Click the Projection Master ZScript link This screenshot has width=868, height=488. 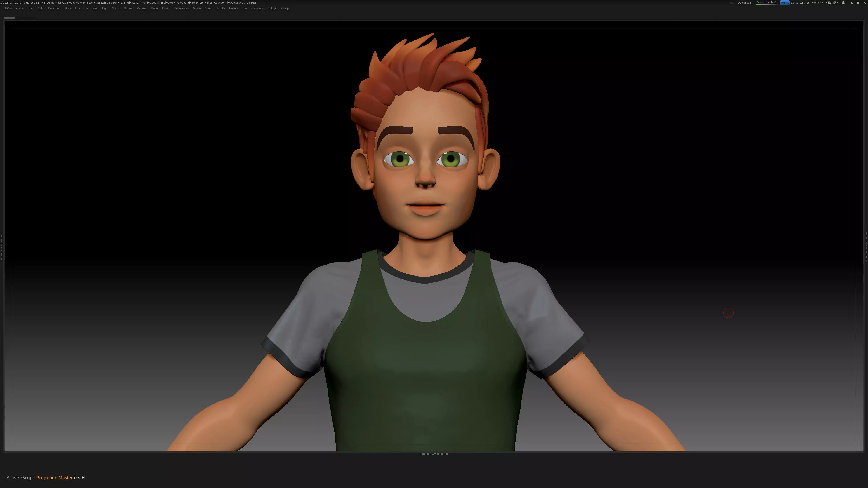pyautogui.click(x=54, y=478)
